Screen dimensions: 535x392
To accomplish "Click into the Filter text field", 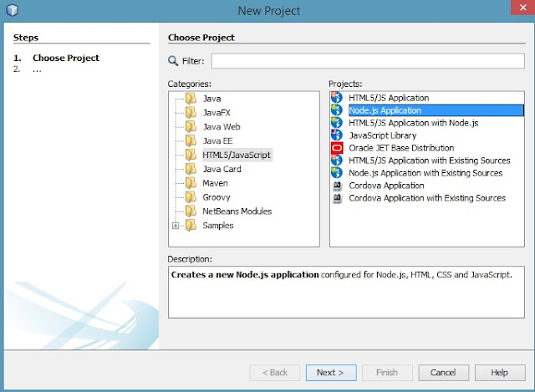I will (368, 61).
